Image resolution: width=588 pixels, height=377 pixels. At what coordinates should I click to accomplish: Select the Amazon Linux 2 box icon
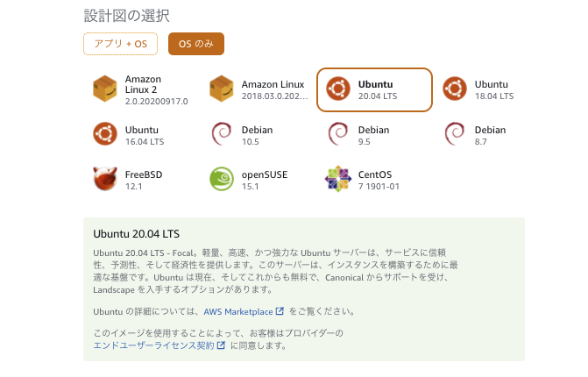tap(105, 89)
